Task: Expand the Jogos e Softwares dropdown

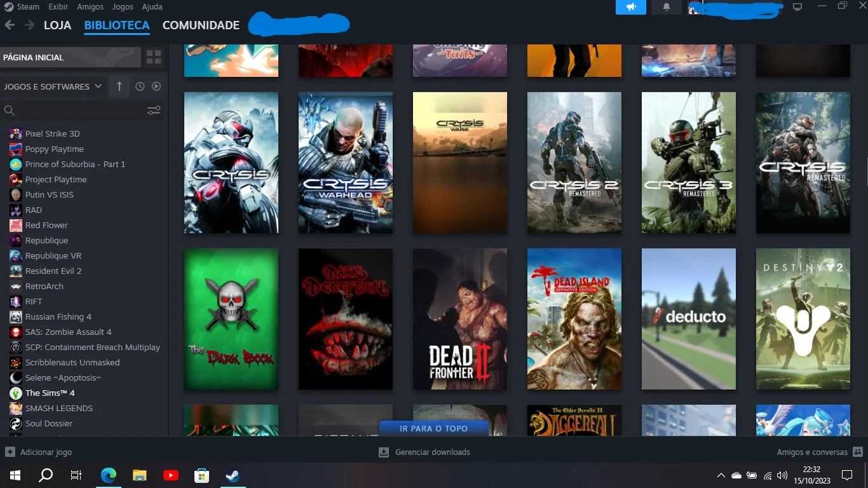Action: click(52, 86)
